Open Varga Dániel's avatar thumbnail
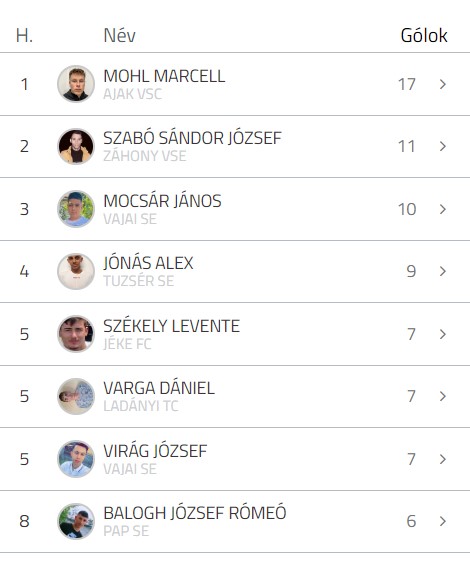470x565 pixels. [76, 396]
